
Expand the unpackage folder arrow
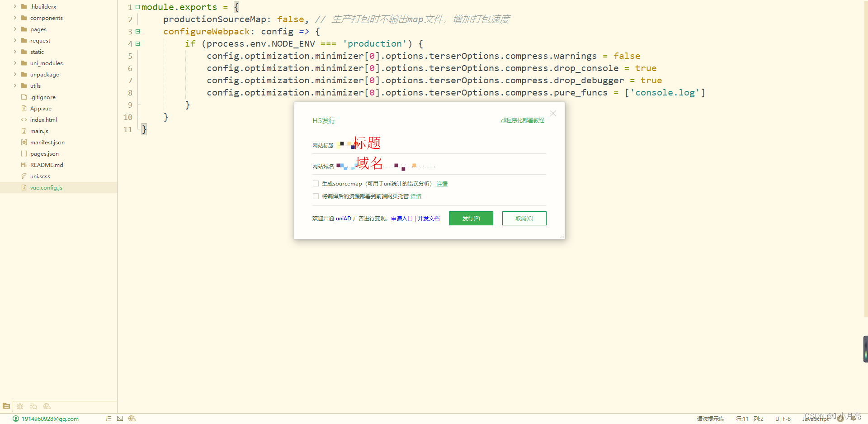click(x=15, y=74)
